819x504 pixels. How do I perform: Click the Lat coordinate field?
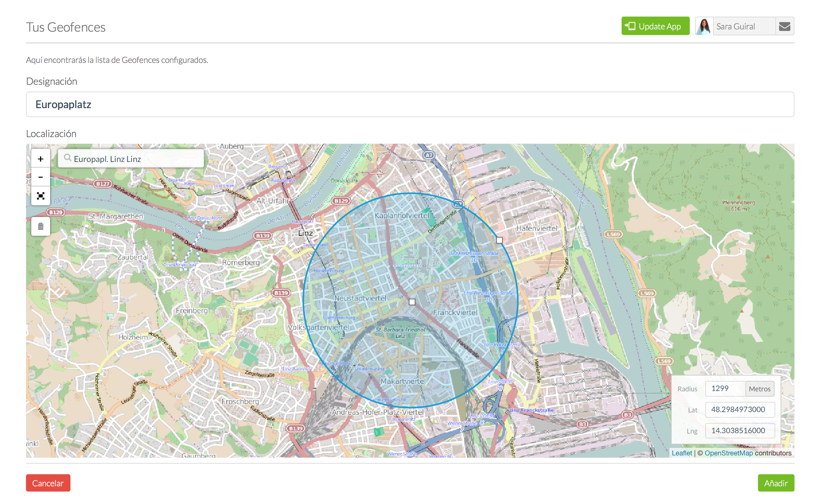click(x=740, y=410)
